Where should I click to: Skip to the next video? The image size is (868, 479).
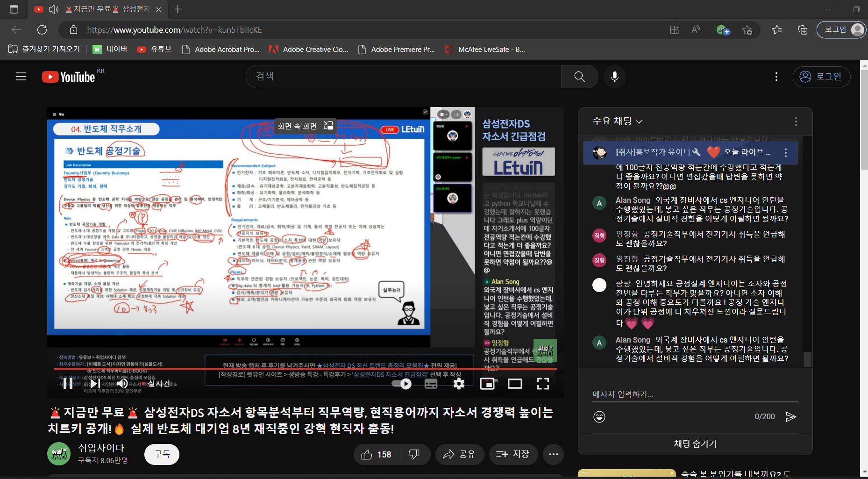tap(94, 384)
